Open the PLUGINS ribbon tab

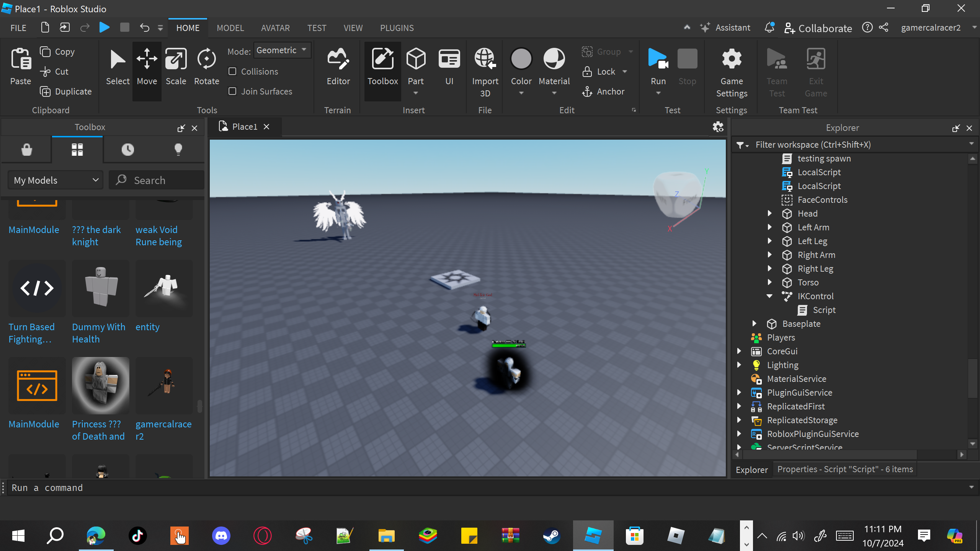click(397, 28)
